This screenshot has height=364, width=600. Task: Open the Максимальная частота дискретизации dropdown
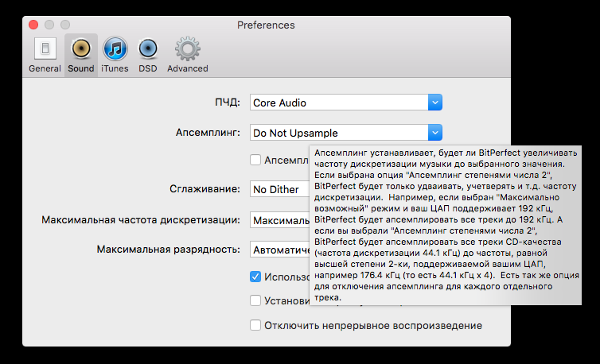pyautogui.click(x=279, y=219)
